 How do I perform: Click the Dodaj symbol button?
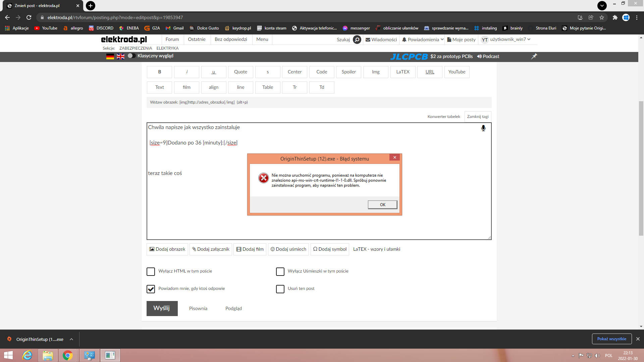click(330, 249)
